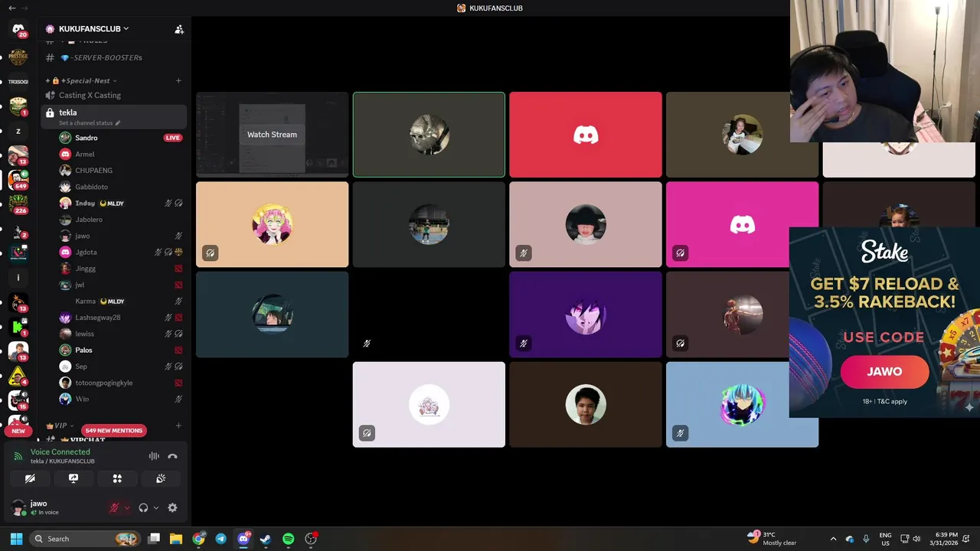
Task: Turn on camera in the voice panel
Action: [30, 478]
